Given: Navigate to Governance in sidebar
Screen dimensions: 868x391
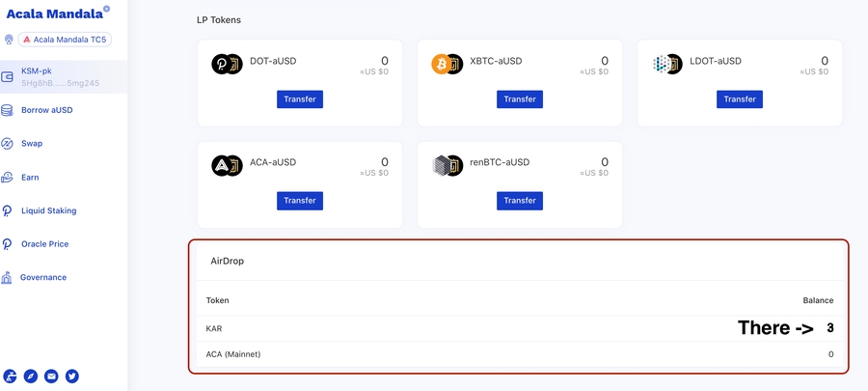Looking at the screenshot, I should 43,277.
